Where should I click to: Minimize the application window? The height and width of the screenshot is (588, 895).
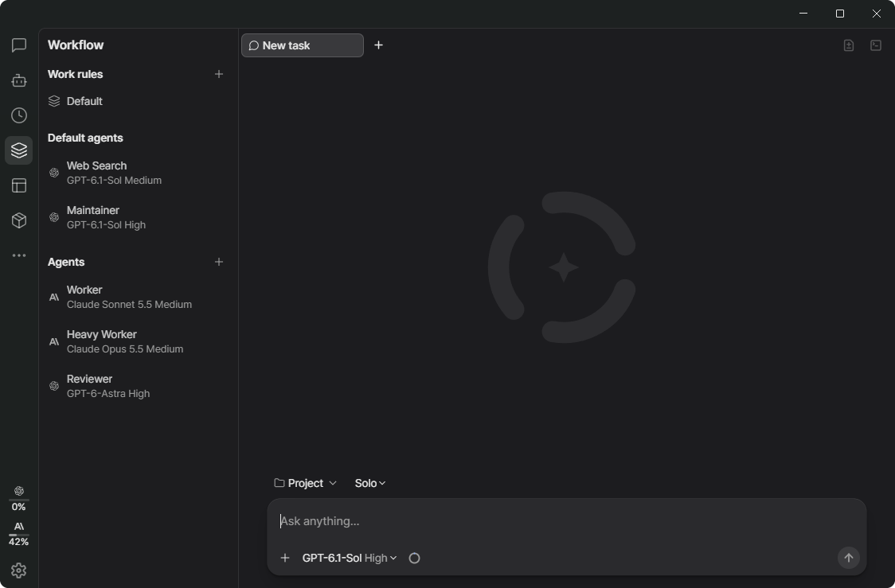pos(803,13)
